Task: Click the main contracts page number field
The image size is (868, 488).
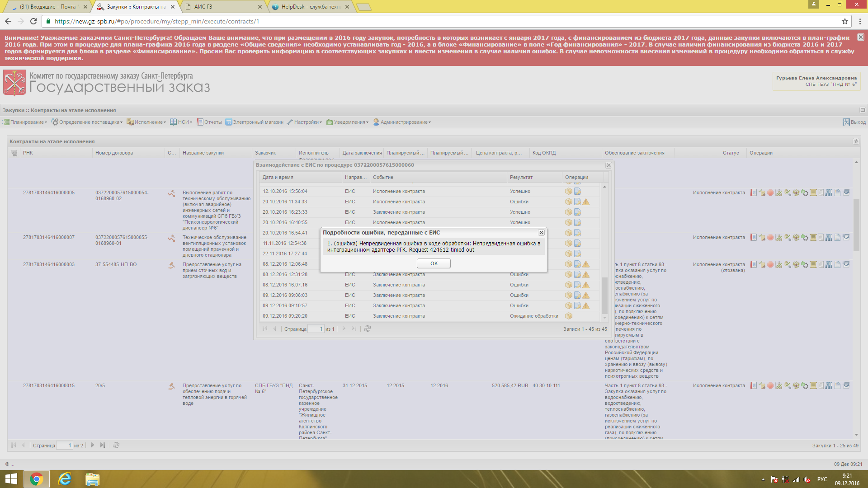Action: (x=64, y=446)
